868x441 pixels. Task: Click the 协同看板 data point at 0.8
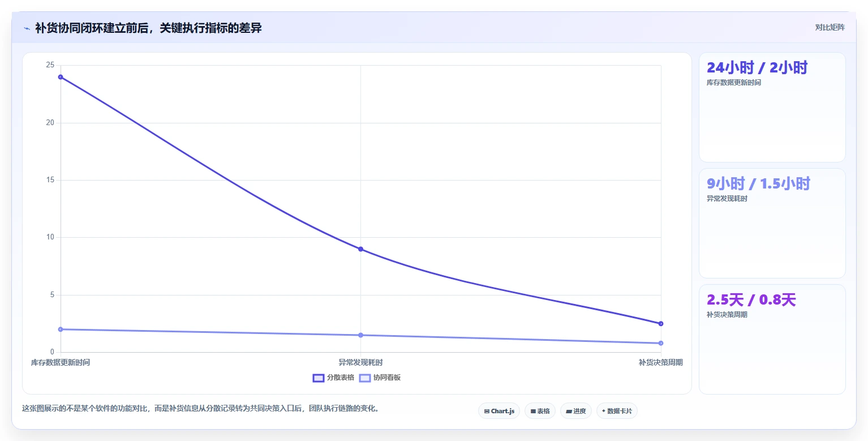(661, 343)
